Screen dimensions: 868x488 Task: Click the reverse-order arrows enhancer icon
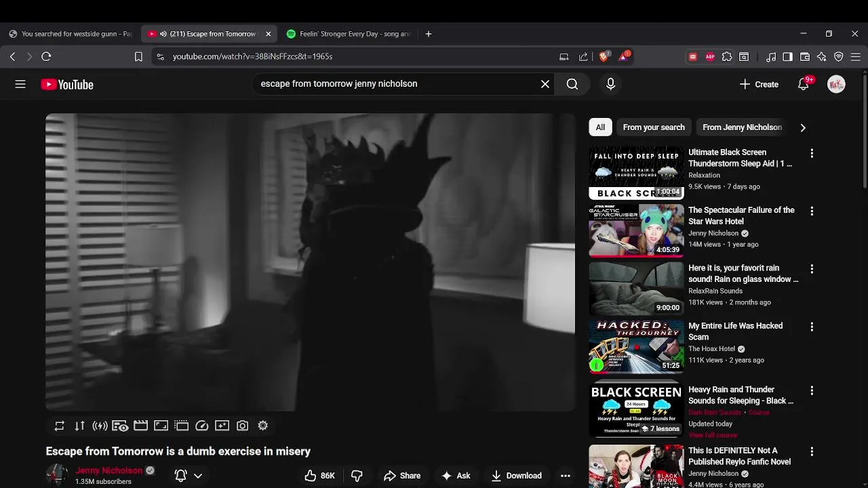[80, 426]
